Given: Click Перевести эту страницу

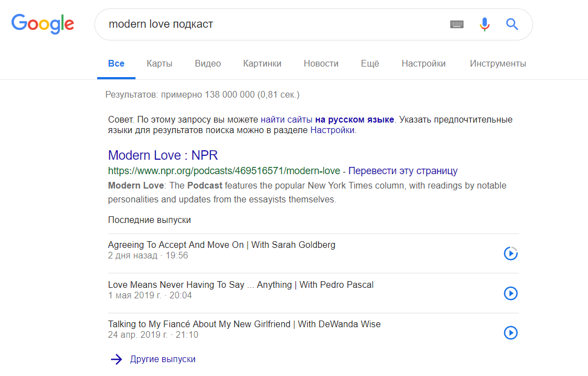Looking at the screenshot, I should pyautogui.click(x=403, y=171).
